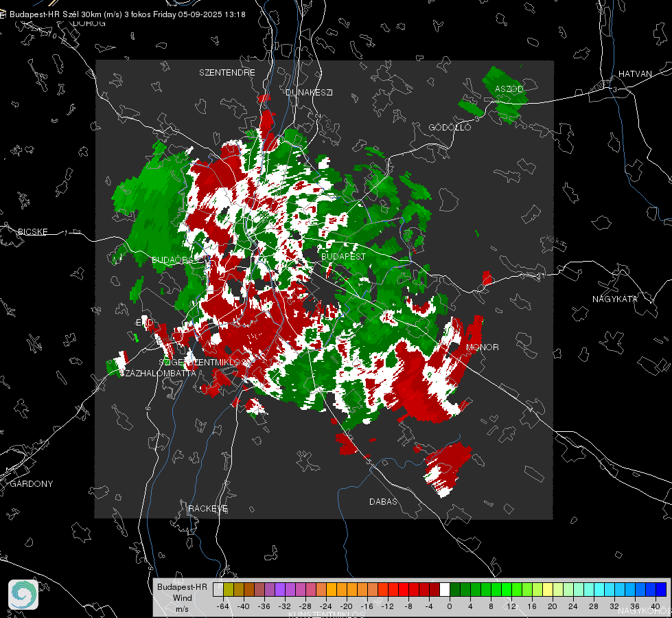Click the -16 legend value

pyautogui.click(x=367, y=606)
